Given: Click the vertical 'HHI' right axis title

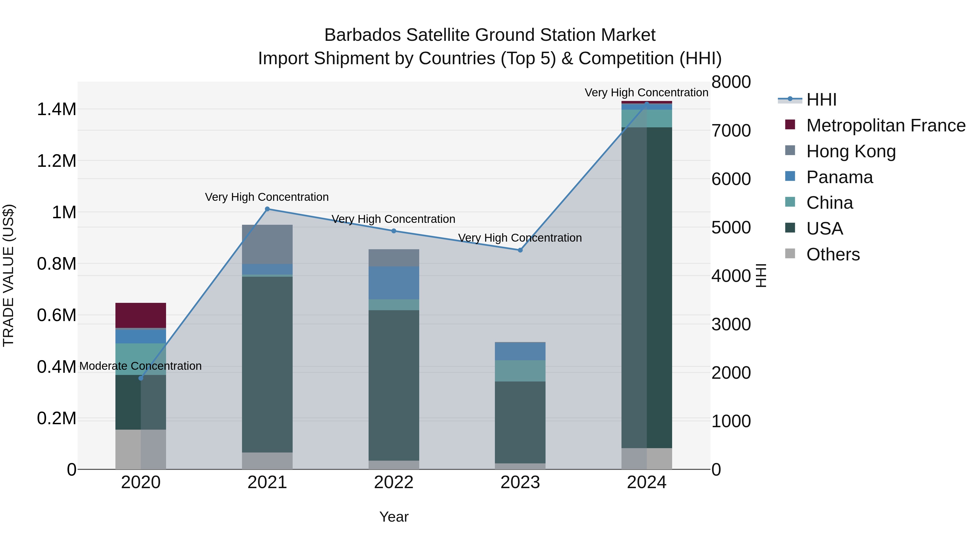Looking at the screenshot, I should (761, 275).
